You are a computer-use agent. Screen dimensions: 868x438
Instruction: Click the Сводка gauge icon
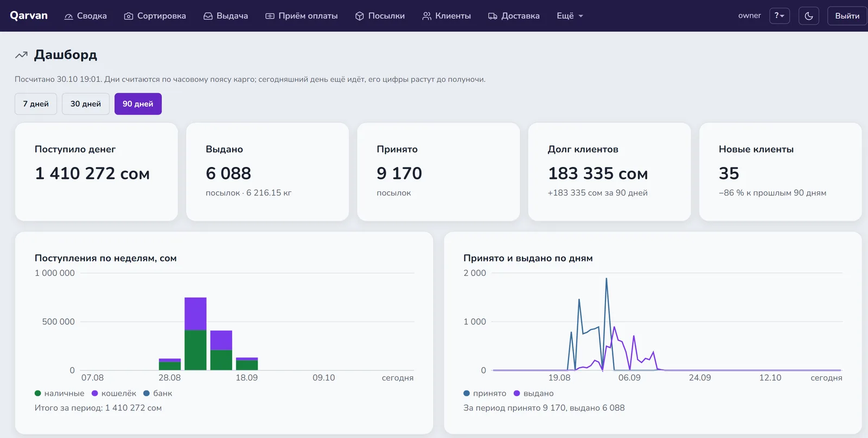(x=69, y=16)
